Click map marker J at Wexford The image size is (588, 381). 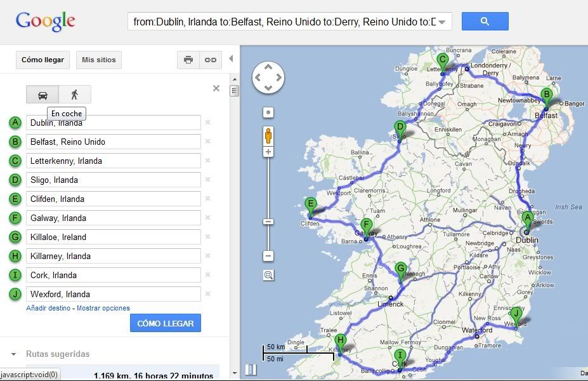click(x=516, y=317)
